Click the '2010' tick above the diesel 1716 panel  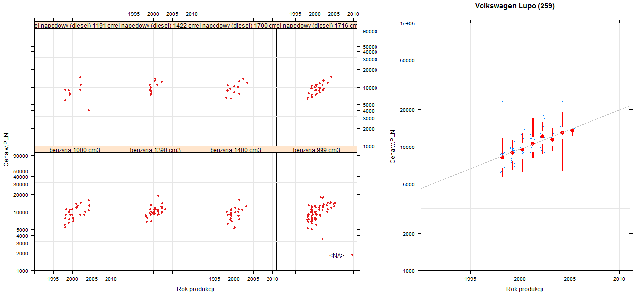(353, 14)
